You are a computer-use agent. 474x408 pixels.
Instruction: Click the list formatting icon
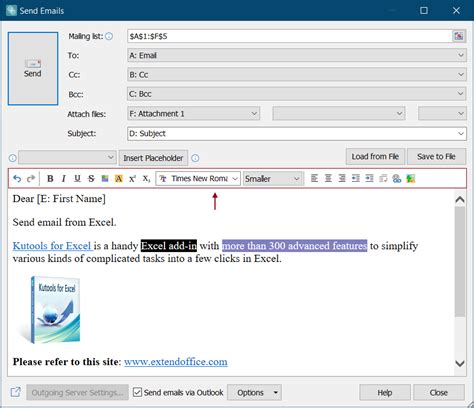(383, 179)
